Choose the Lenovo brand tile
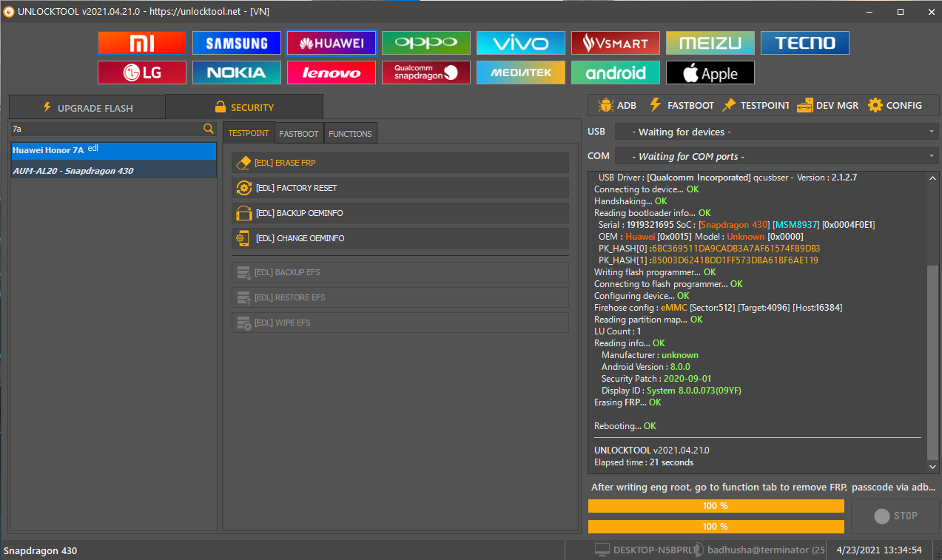This screenshot has height=560, width=942. (x=332, y=72)
